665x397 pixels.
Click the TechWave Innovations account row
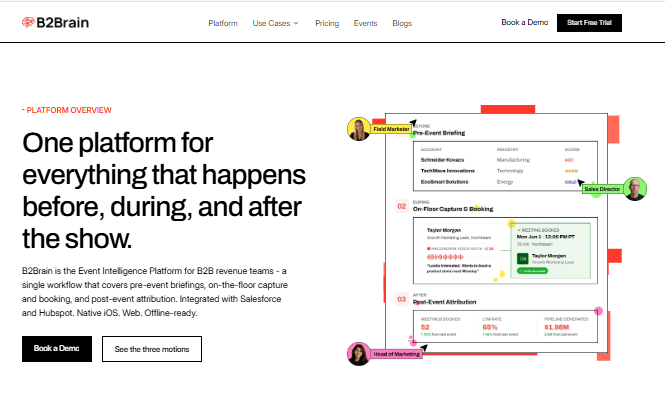point(505,171)
